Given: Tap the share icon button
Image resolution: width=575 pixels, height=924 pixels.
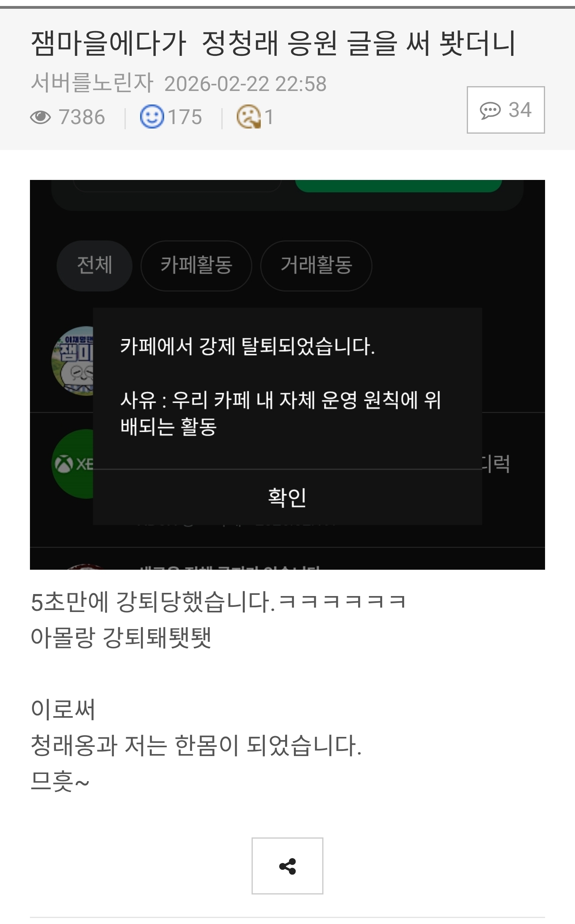Looking at the screenshot, I should click(x=287, y=866).
